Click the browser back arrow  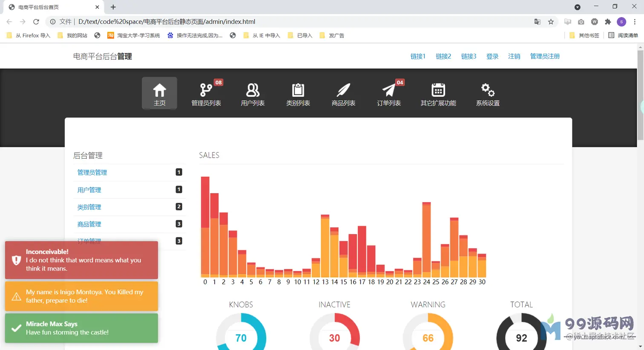click(x=9, y=22)
